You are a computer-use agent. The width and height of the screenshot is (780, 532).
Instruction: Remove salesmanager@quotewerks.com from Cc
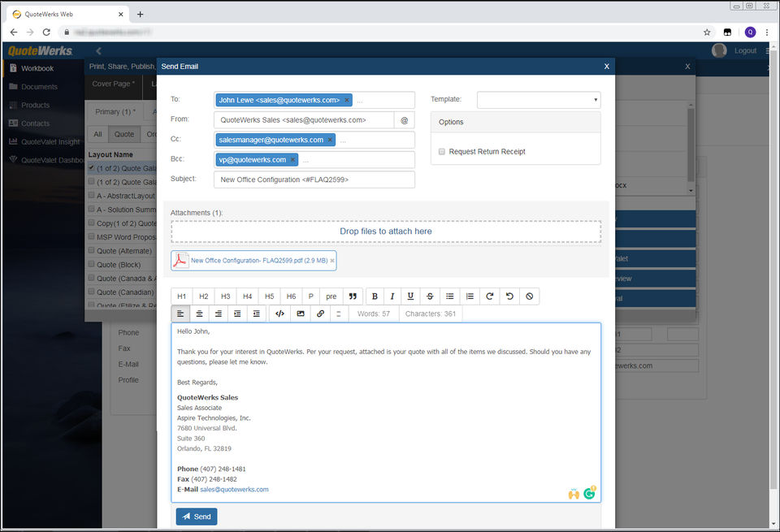[330, 141]
